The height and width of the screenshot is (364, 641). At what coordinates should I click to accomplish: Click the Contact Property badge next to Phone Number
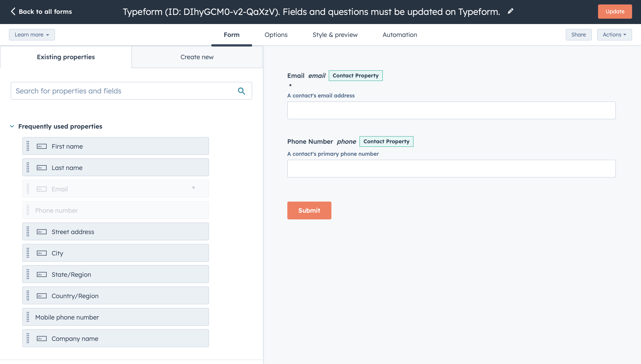386,142
